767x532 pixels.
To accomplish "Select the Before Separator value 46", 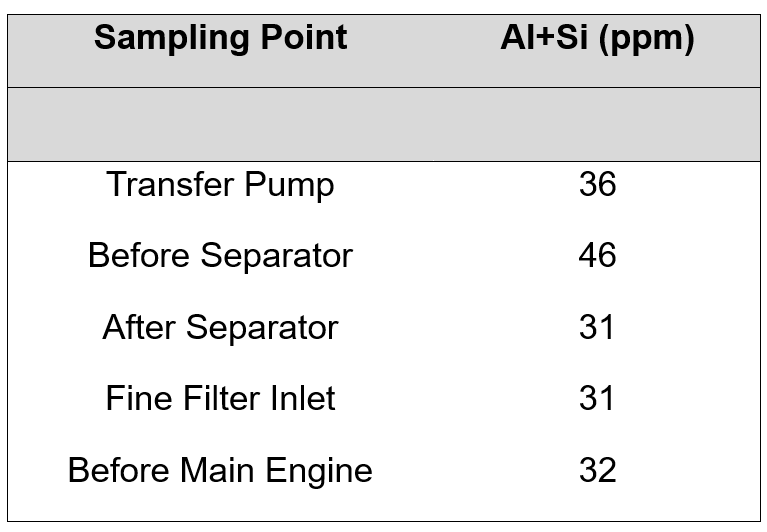I will [597, 256].
